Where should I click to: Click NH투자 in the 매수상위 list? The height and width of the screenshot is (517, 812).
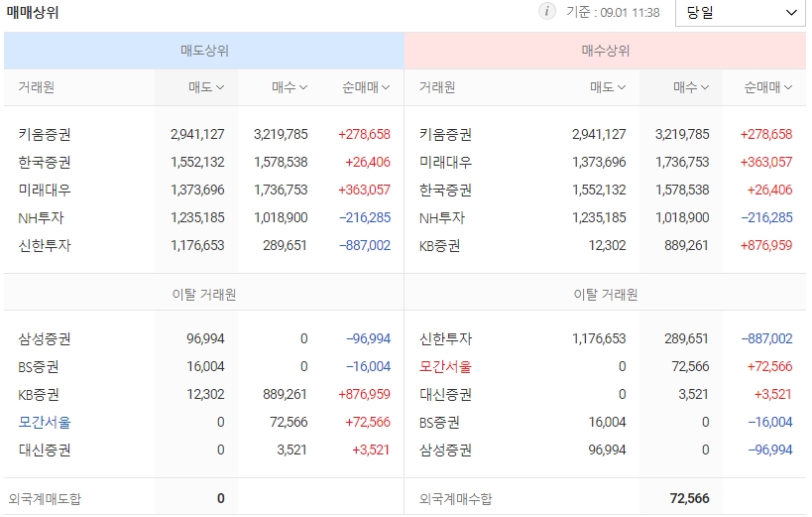tap(442, 217)
